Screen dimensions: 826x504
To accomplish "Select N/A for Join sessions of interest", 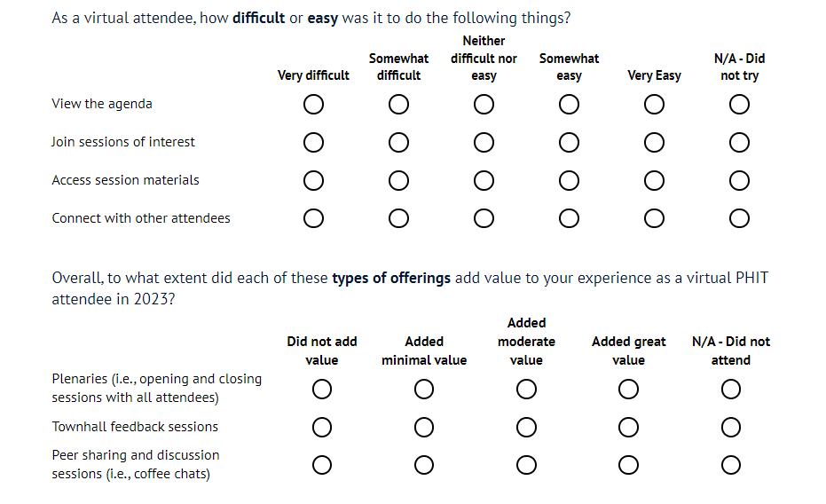I will click(x=739, y=143).
